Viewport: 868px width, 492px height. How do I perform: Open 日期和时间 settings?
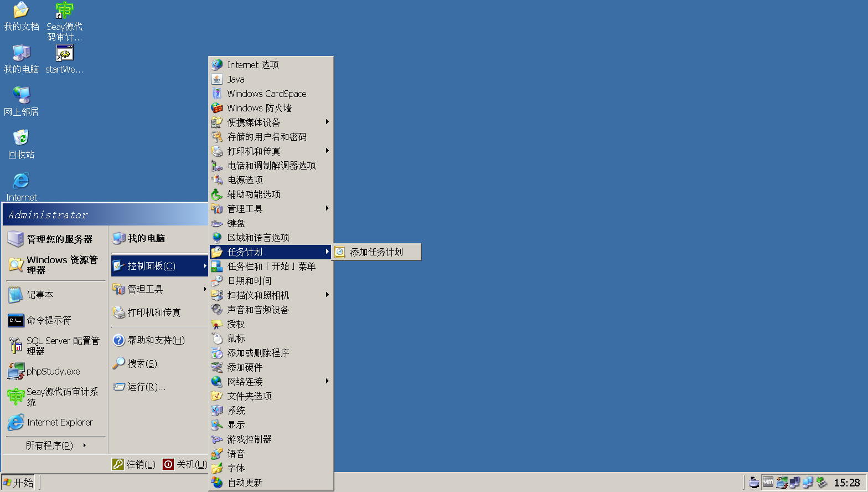[271, 281]
